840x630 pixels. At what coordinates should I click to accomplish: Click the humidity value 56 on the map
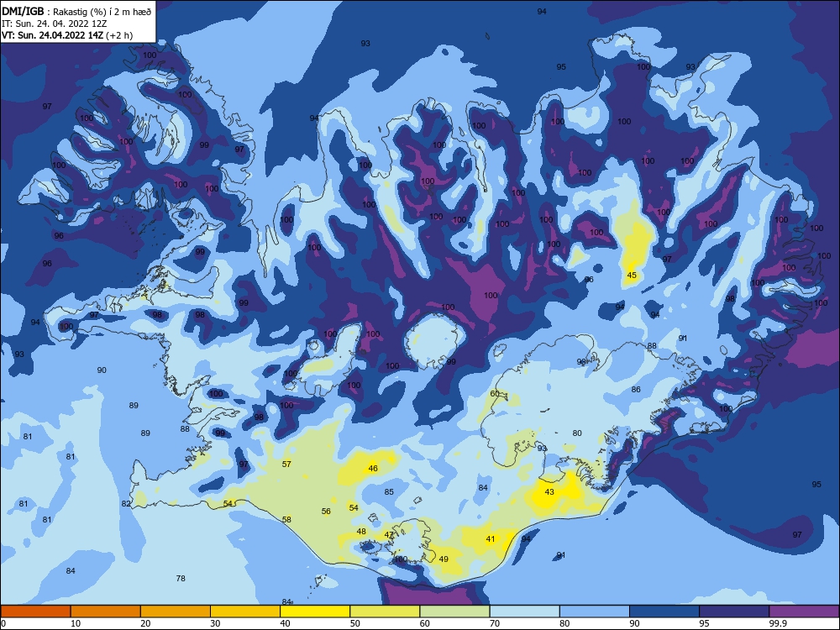(x=326, y=511)
